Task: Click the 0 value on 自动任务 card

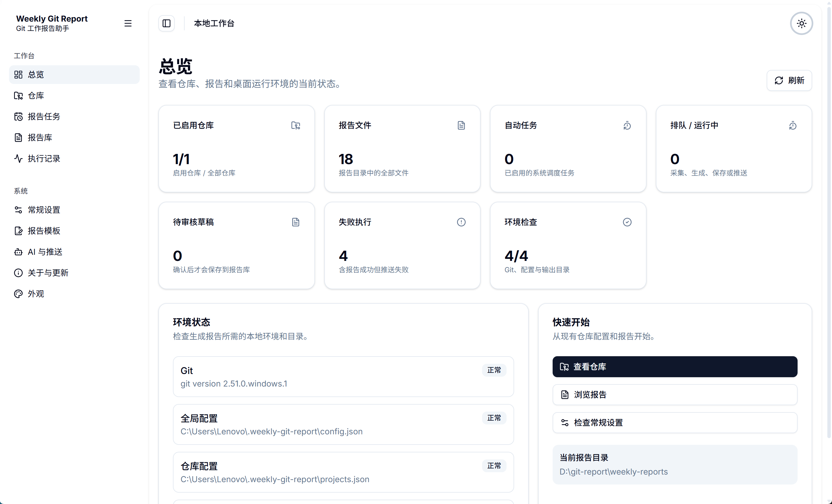Action: [509, 159]
